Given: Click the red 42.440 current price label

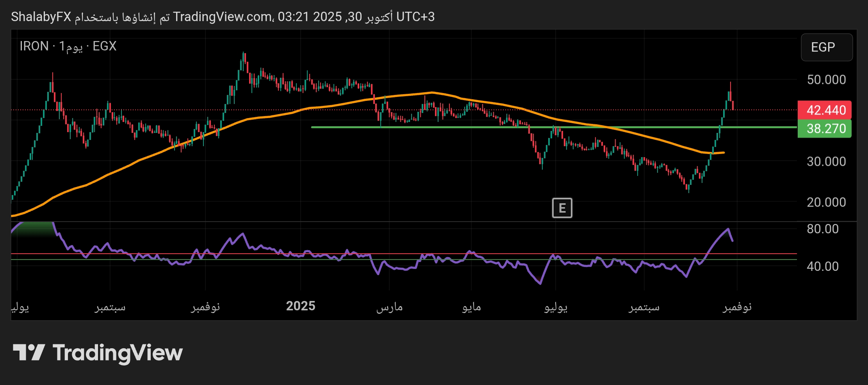Looking at the screenshot, I should point(825,110).
